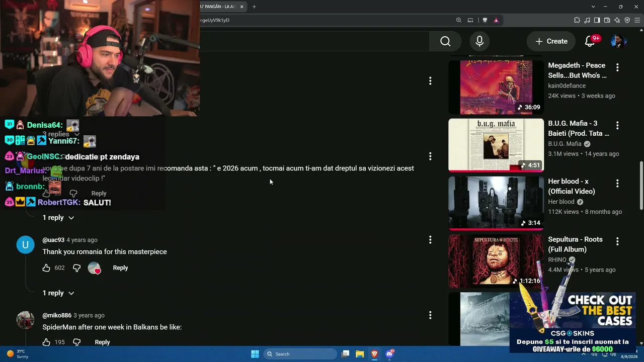
Task: Open the YouTube account avatar menu
Action: point(618,41)
